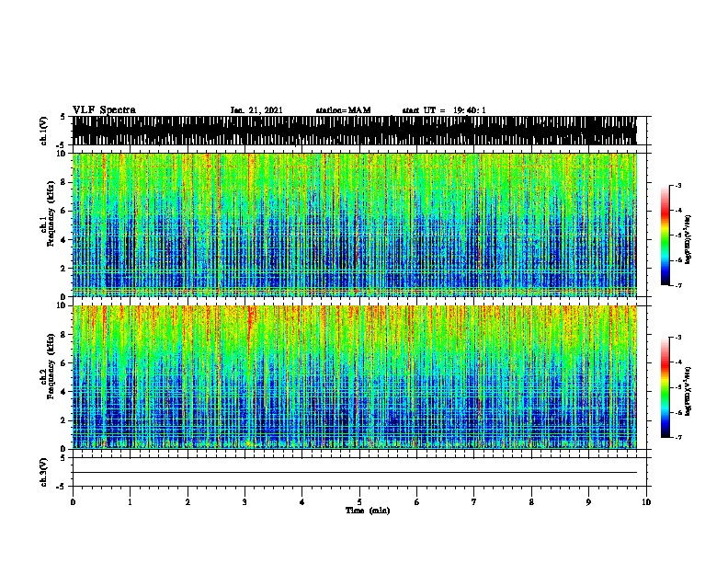This screenshot has height=563, width=728.
Task: Click time axis tick label "4"
Action: pyautogui.click(x=301, y=502)
